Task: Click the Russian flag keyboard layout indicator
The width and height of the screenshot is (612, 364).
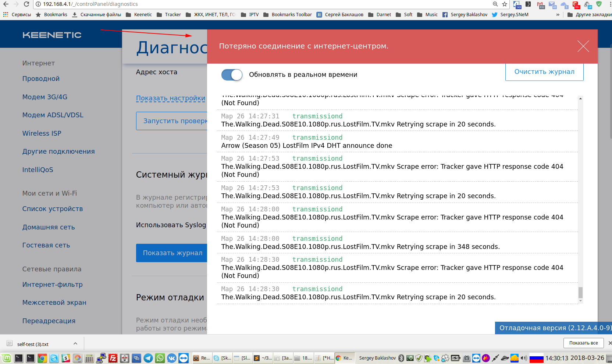Action: coord(536,358)
